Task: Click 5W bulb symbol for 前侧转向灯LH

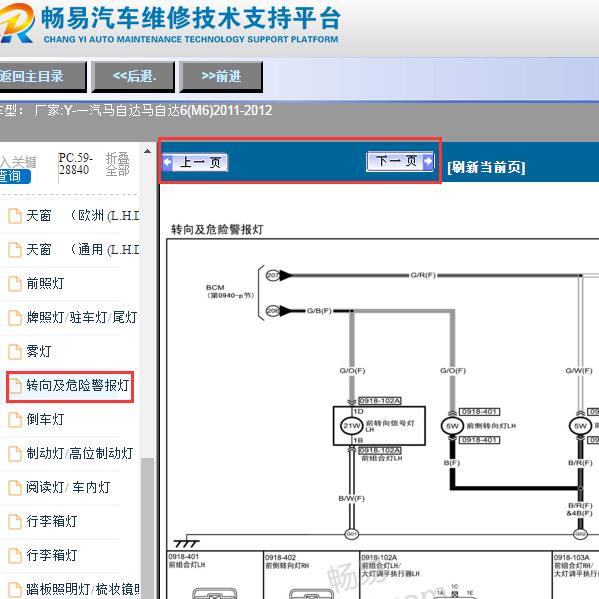Action: [x=452, y=426]
